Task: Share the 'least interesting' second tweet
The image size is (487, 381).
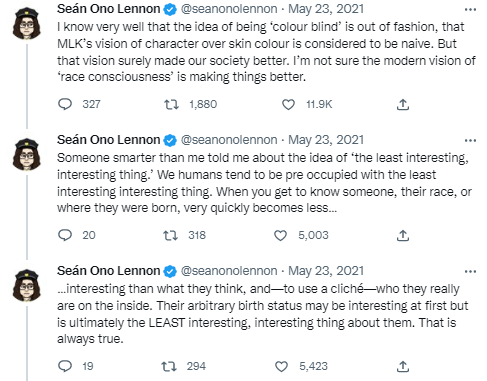Action: point(403,235)
